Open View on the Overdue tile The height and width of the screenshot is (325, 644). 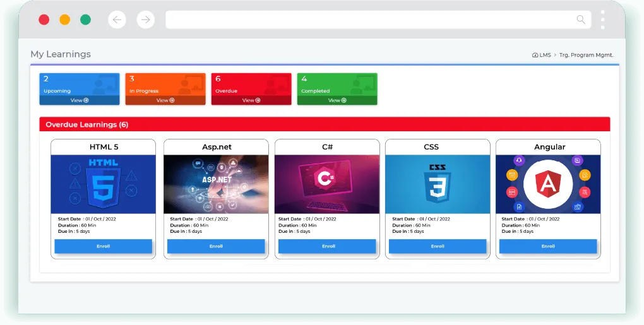pos(251,100)
